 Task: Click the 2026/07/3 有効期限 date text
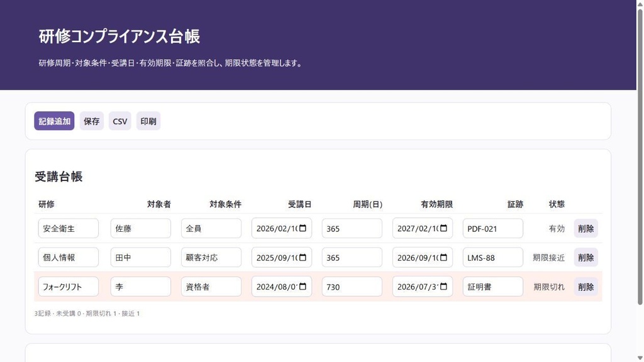(418, 287)
